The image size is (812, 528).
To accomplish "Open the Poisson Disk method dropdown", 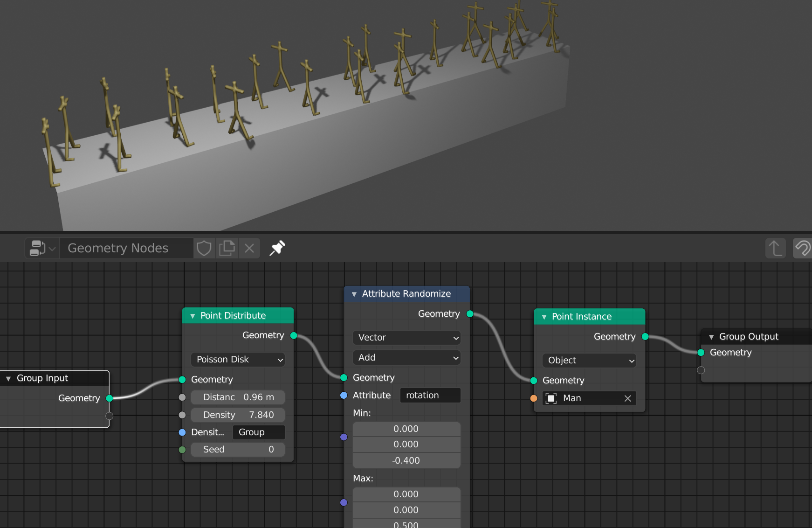I will [x=238, y=360].
